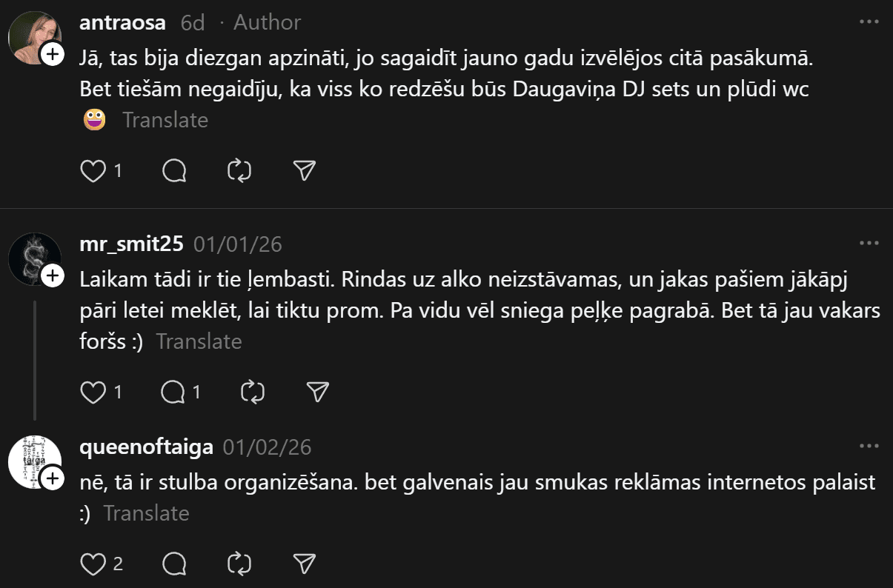
Task: Translate antraosa's reply
Action: 165,120
